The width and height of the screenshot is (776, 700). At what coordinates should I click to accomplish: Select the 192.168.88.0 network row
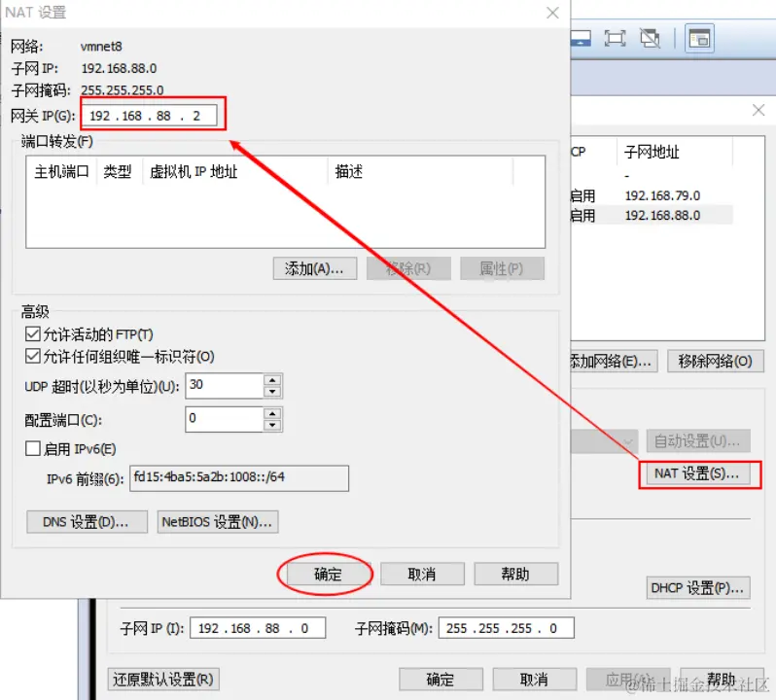(652, 215)
